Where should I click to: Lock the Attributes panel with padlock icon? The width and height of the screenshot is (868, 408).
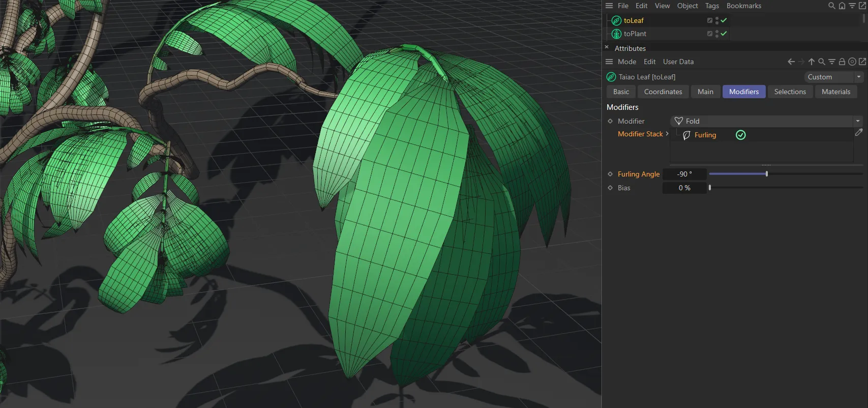[842, 62]
